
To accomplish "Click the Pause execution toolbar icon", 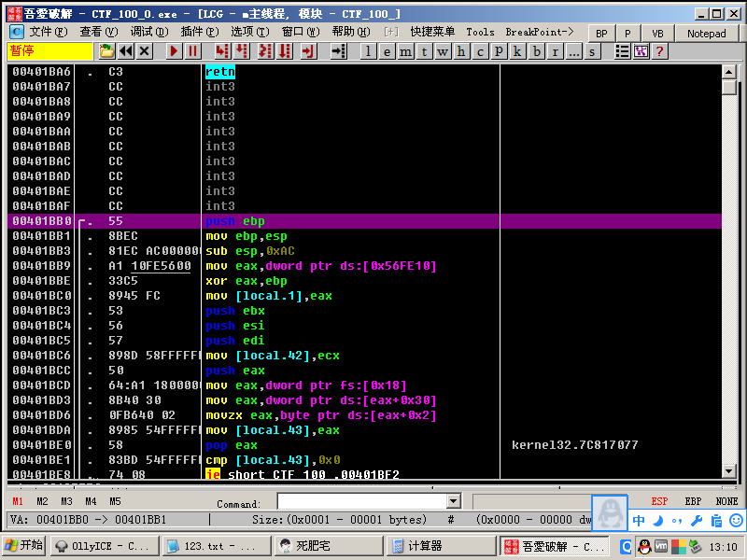I will [192, 51].
